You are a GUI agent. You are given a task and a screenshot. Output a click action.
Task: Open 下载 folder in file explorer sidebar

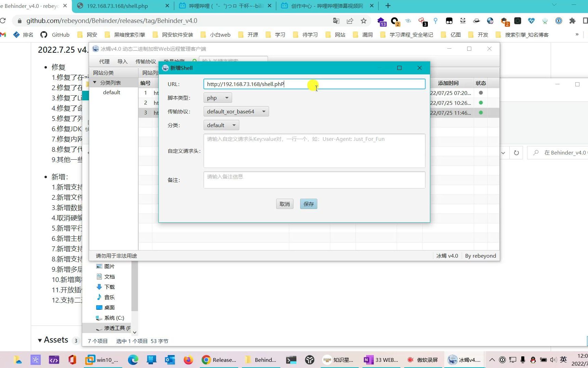(105, 287)
